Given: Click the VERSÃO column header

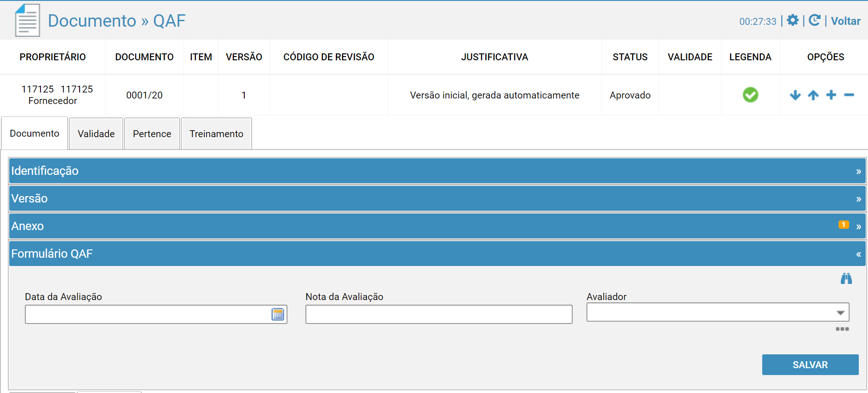Looking at the screenshot, I should [244, 57].
